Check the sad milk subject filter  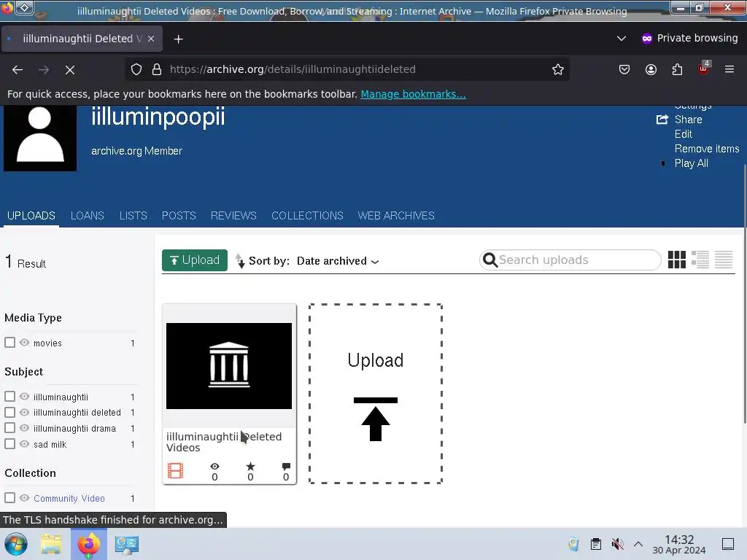click(9, 443)
